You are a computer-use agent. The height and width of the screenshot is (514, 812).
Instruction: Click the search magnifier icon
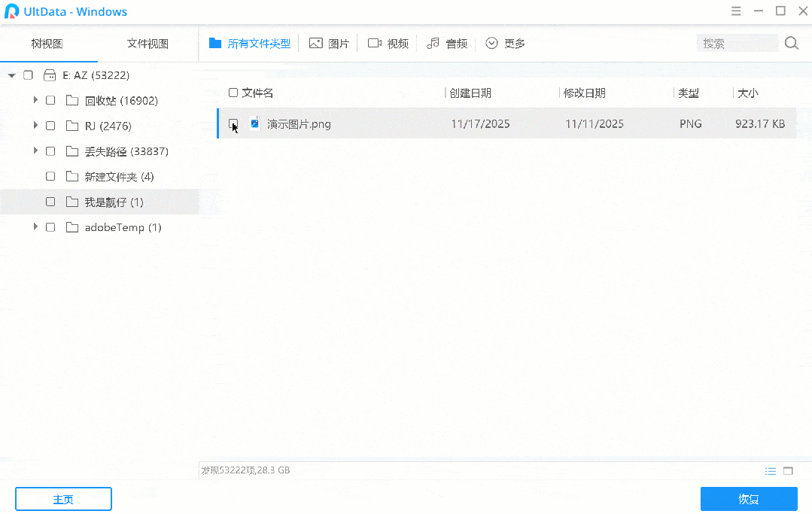point(791,43)
